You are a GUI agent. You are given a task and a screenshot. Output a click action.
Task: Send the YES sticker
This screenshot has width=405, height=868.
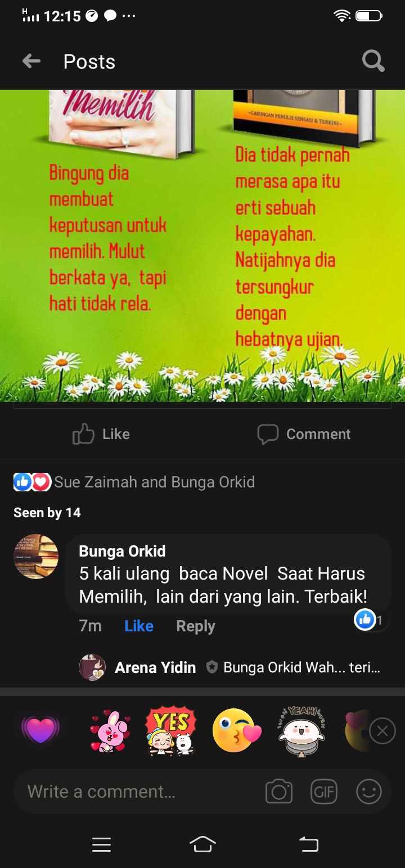click(x=170, y=731)
